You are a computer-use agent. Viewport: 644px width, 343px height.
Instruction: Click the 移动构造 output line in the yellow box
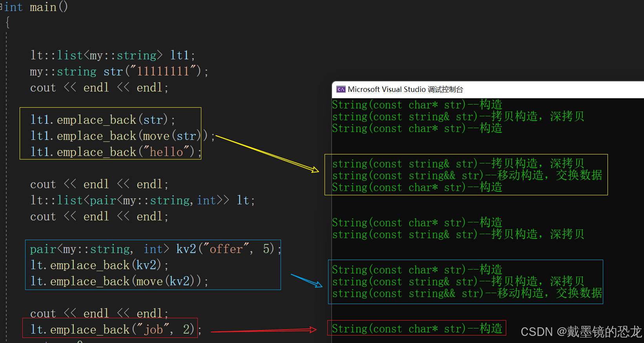(467, 176)
